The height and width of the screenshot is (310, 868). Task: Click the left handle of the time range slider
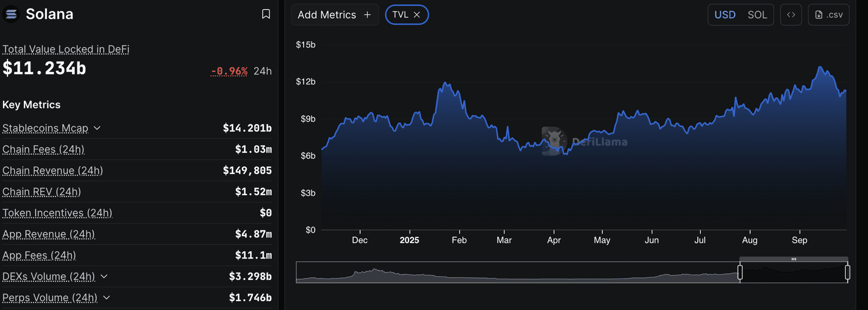[740, 272]
